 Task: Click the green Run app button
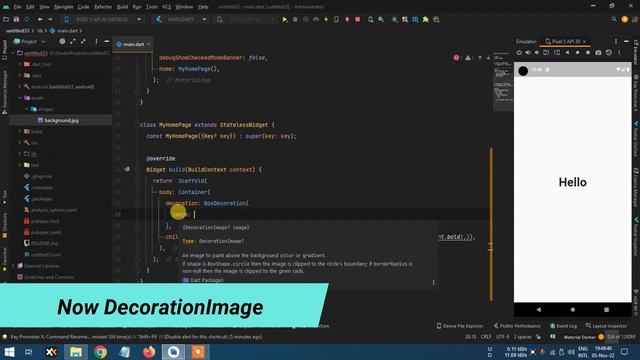tap(284, 19)
